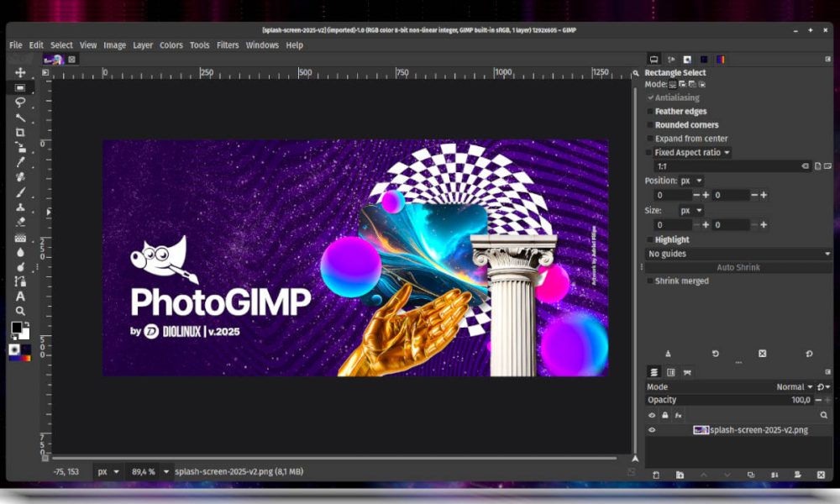Check the Fixed Aspect ratio checkbox
This screenshot has width=840, height=504.
click(649, 153)
